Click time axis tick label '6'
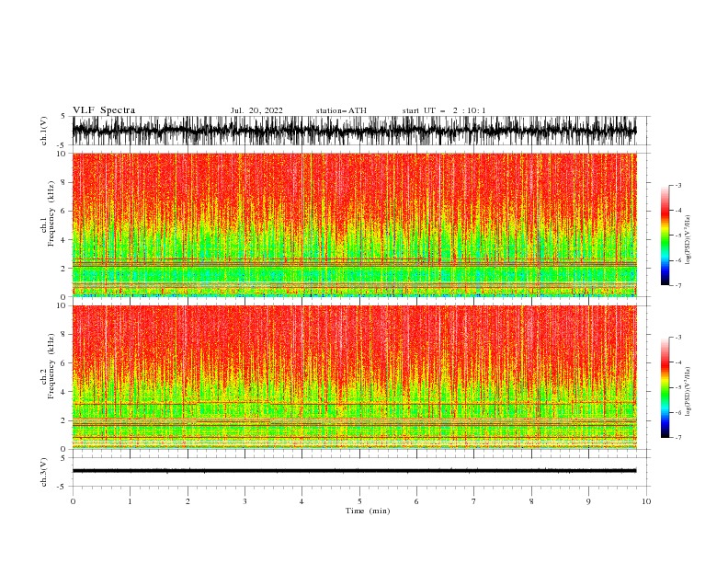Viewport: 728px width, 563px height. pyautogui.click(x=416, y=501)
